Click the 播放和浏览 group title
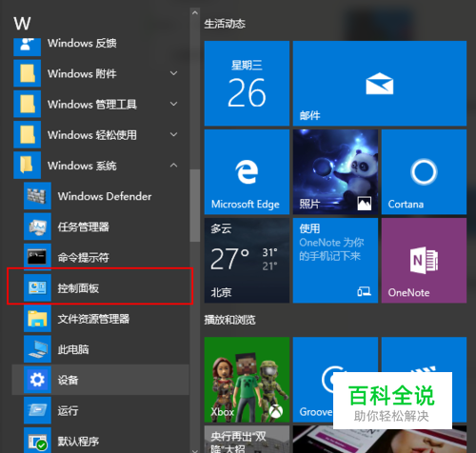This screenshot has height=453, width=476. tap(229, 320)
